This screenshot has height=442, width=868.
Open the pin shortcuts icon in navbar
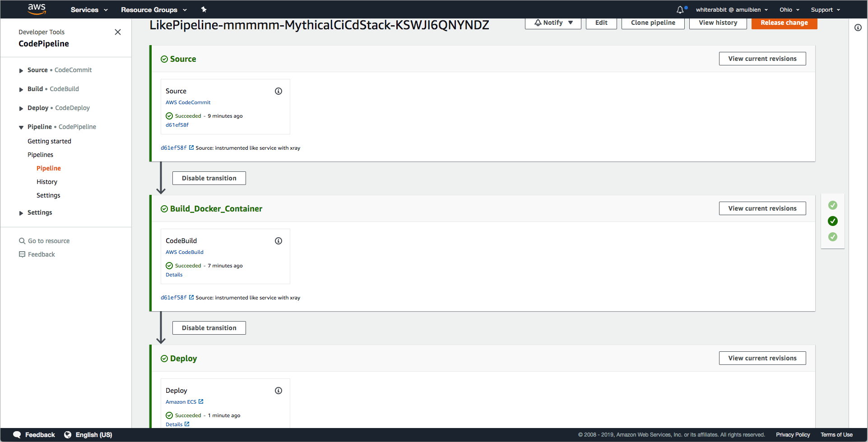204,9
